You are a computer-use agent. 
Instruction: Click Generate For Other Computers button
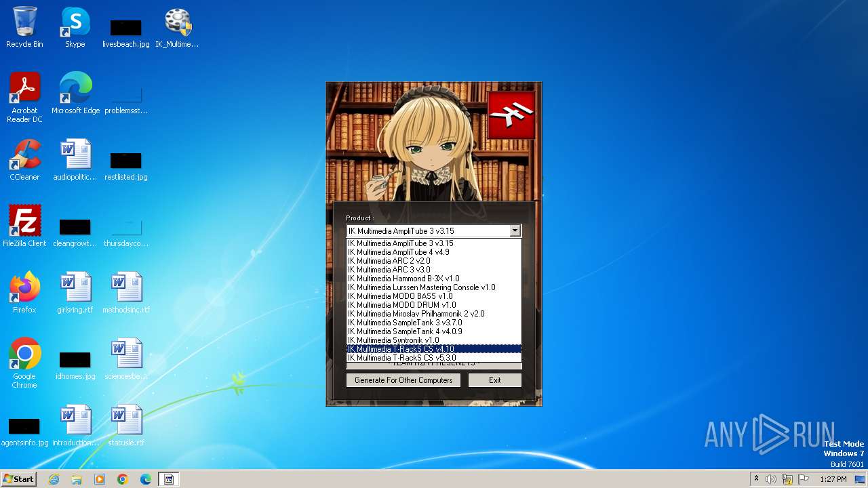coord(403,380)
